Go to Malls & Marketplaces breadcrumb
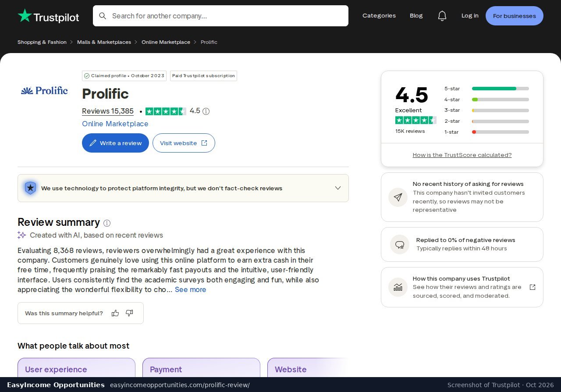561x392 pixels. [x=104, y=42]
